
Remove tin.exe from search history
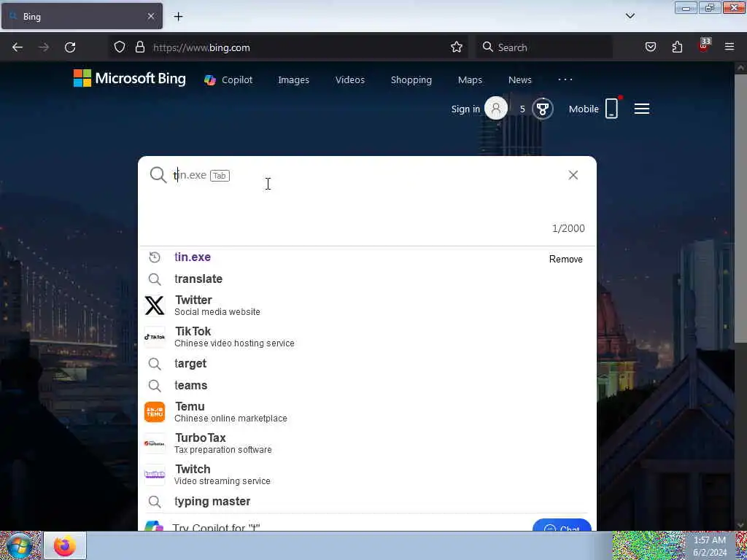(x=565, y=259)
